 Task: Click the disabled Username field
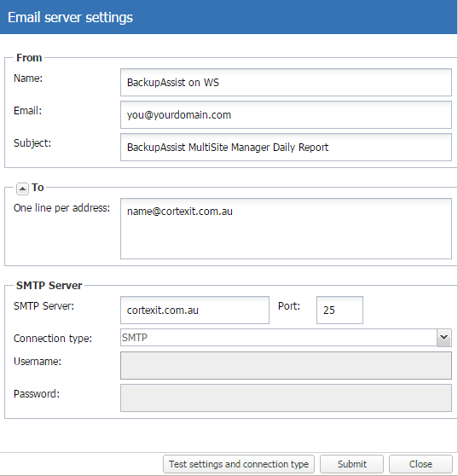(x=286, y=365)
